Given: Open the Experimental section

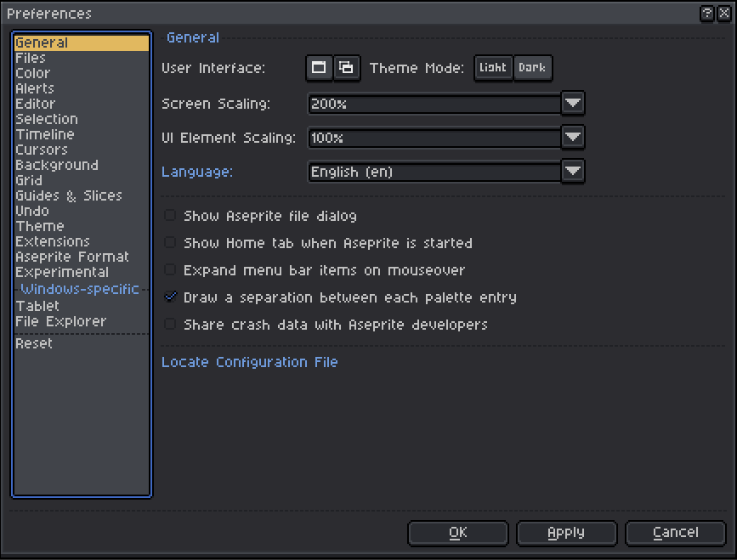Looking at the screenshot, I should (x=82, y=272).
